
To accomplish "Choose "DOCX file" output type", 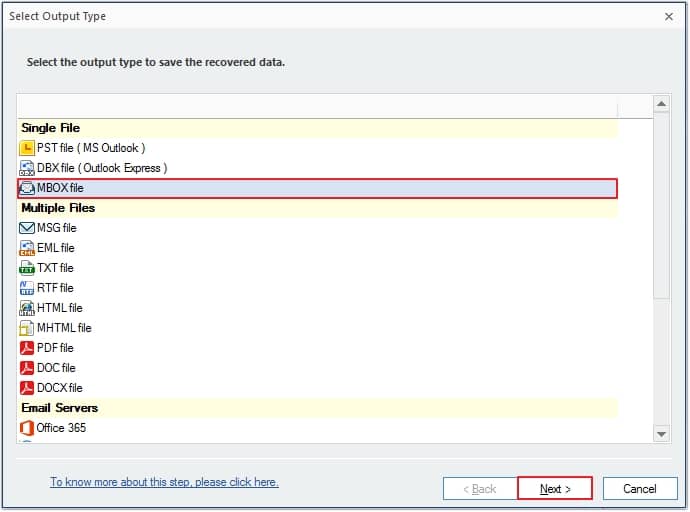I will [x=317, y=388].
